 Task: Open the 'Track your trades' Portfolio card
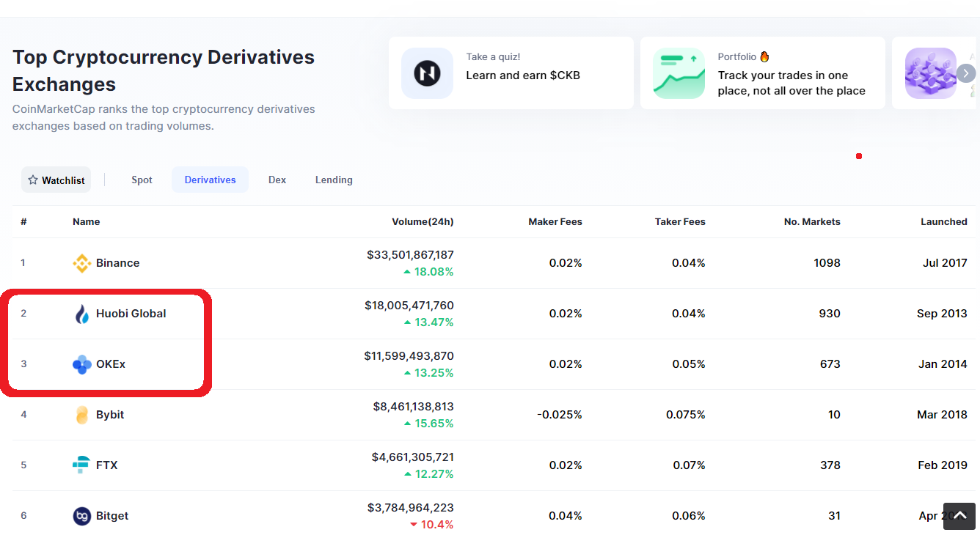[x=763, y=73]
